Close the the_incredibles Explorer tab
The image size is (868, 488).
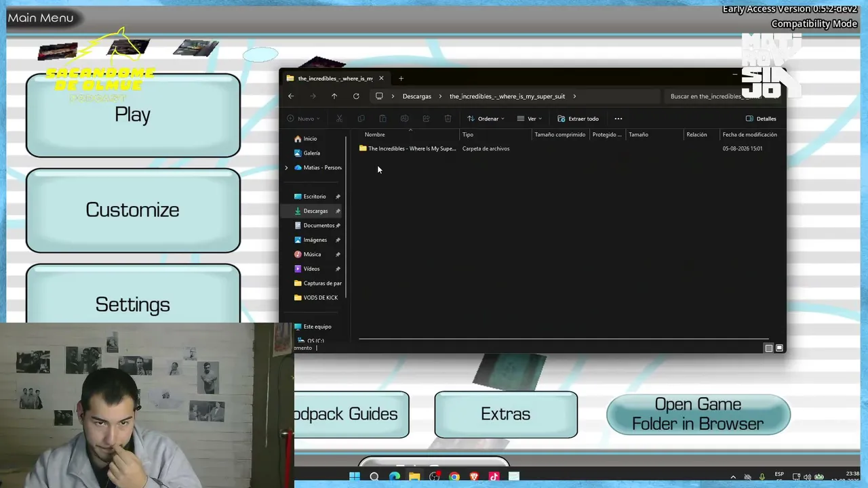(381, 79)
